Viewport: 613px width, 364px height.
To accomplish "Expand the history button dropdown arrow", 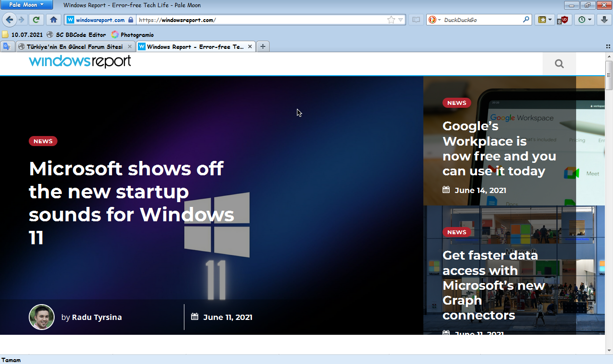I will coord(590,20).
